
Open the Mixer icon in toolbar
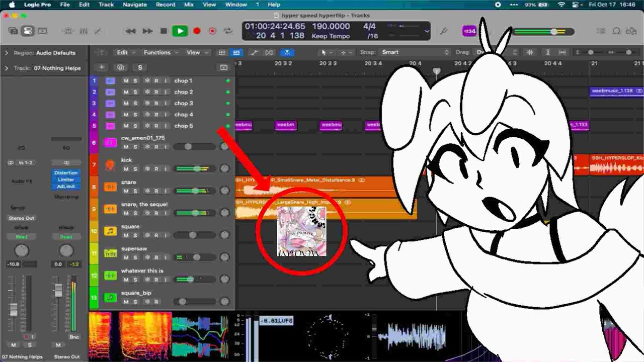[83, 31]
